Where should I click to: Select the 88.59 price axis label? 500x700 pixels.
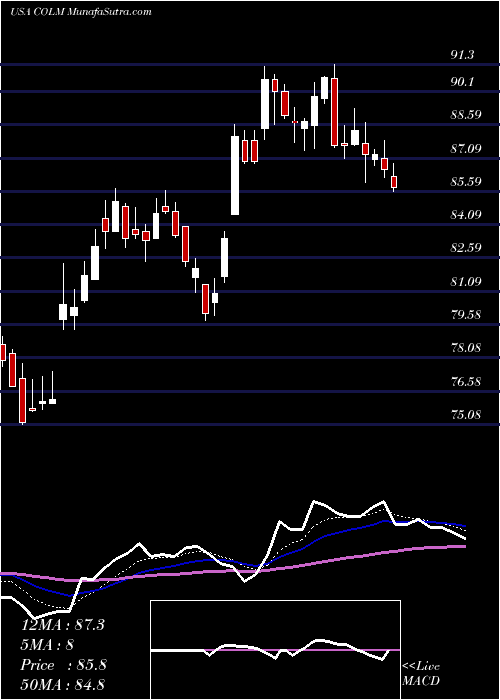click(x=466, y=114)
